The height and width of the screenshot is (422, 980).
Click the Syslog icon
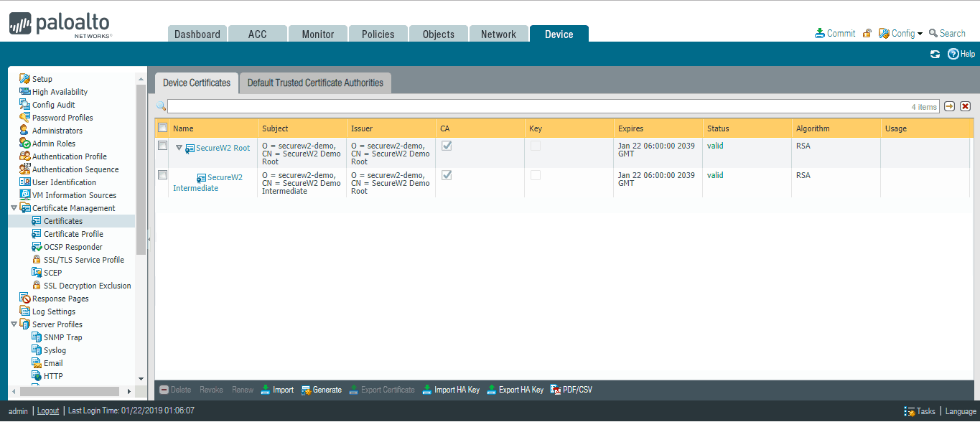(x=37, y=350)
